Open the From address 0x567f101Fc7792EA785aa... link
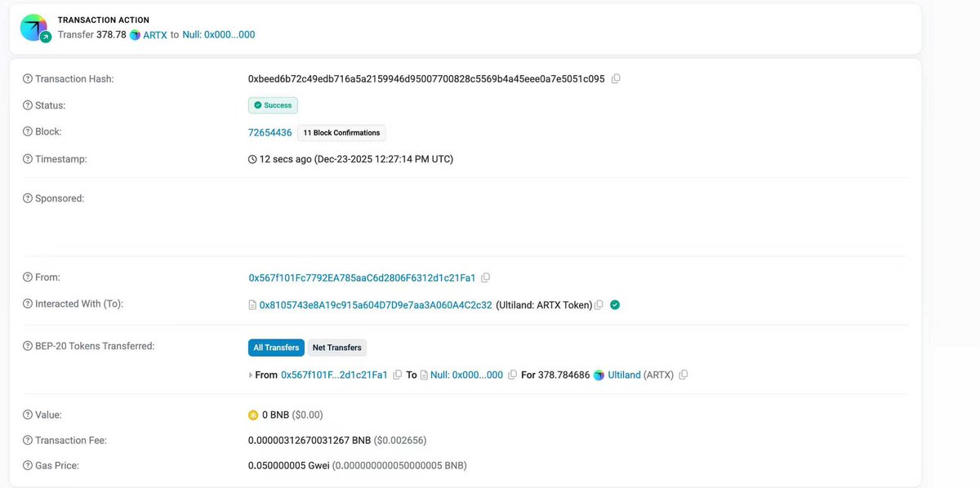The image size is (980, 488). click(363, 278)
